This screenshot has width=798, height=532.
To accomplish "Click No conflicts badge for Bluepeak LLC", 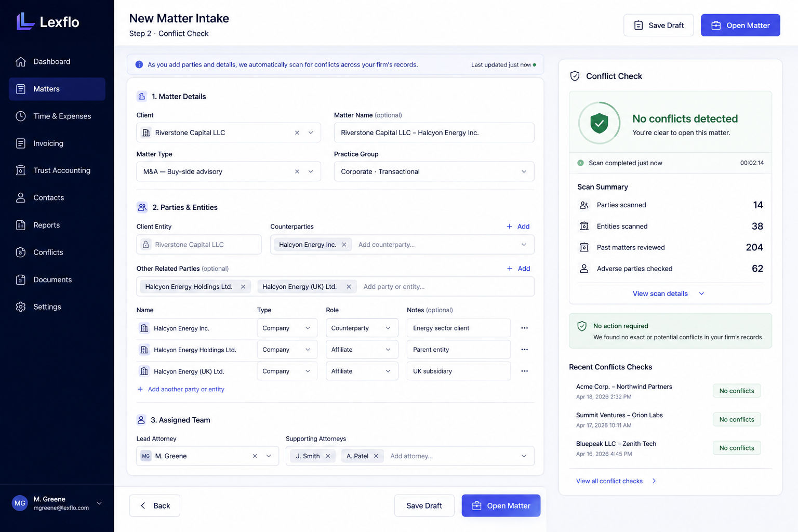I will 737,448.
